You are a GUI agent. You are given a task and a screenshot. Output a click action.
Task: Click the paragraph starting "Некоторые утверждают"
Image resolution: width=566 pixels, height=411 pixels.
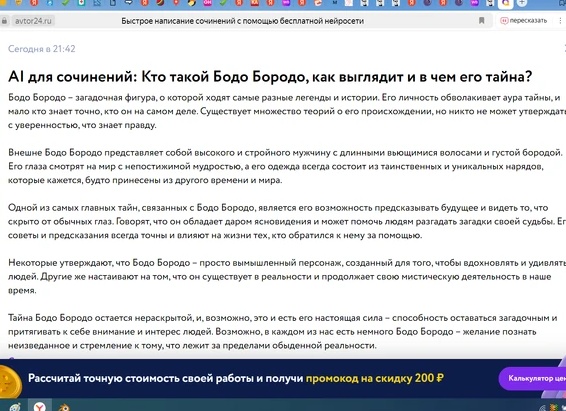click(x=287, y=276)
